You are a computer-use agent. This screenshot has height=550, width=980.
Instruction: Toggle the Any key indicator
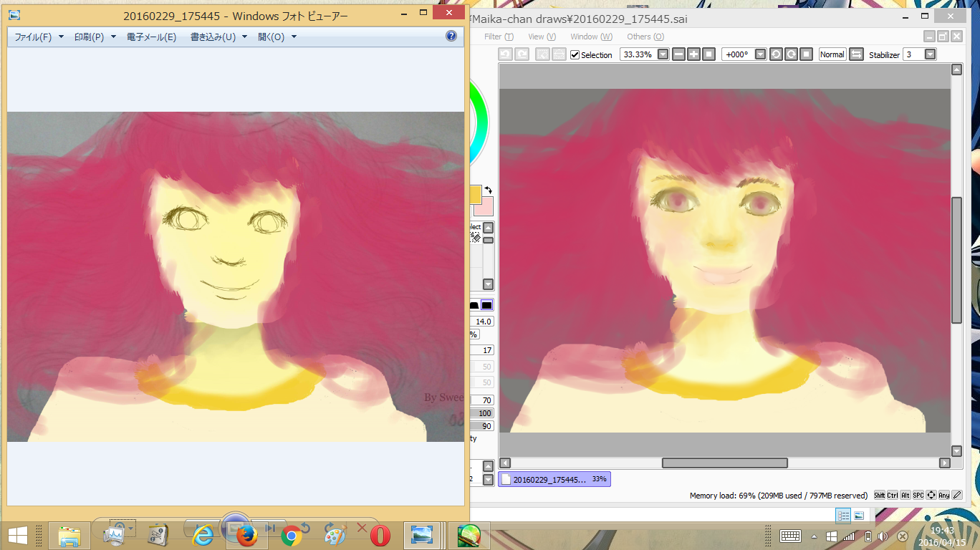click(944, 495)
